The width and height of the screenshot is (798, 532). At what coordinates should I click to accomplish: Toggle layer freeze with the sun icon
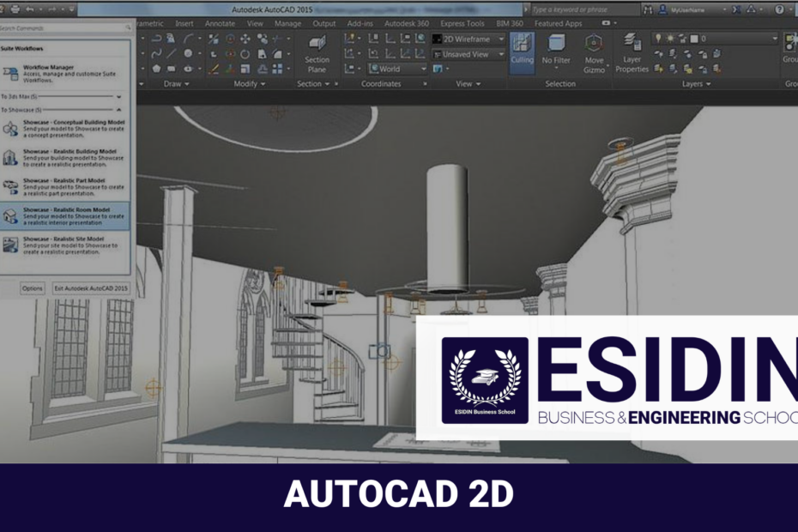coord(669,39)
